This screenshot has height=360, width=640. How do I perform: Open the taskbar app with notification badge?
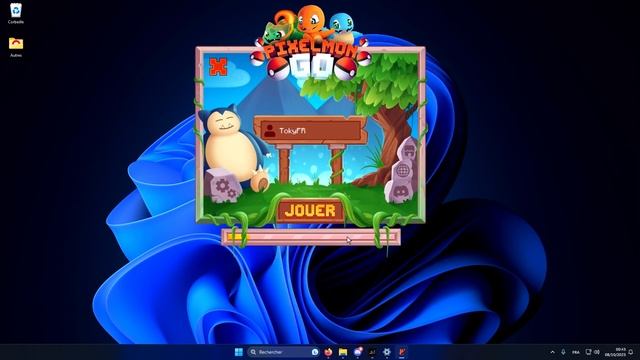coord(358,351)
